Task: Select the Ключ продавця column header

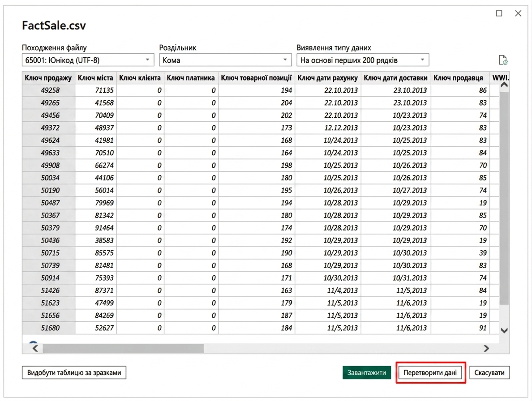Action: [x=460, y=77]
